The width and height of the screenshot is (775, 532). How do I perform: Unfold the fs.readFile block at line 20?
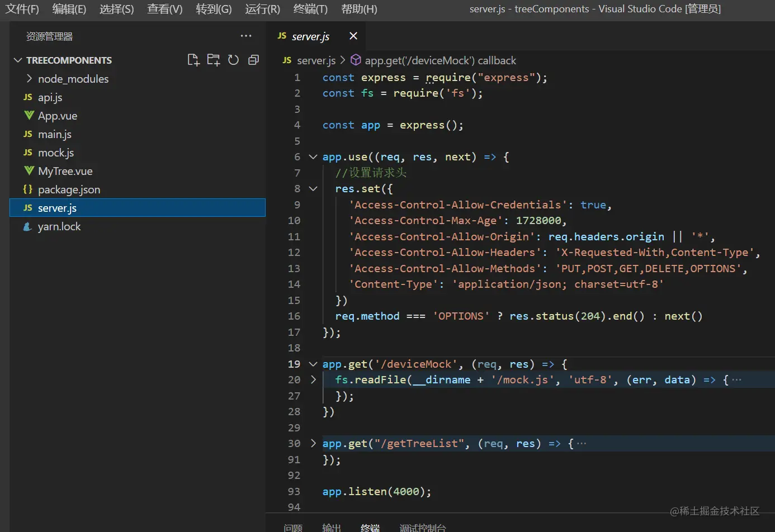[313, 379]
